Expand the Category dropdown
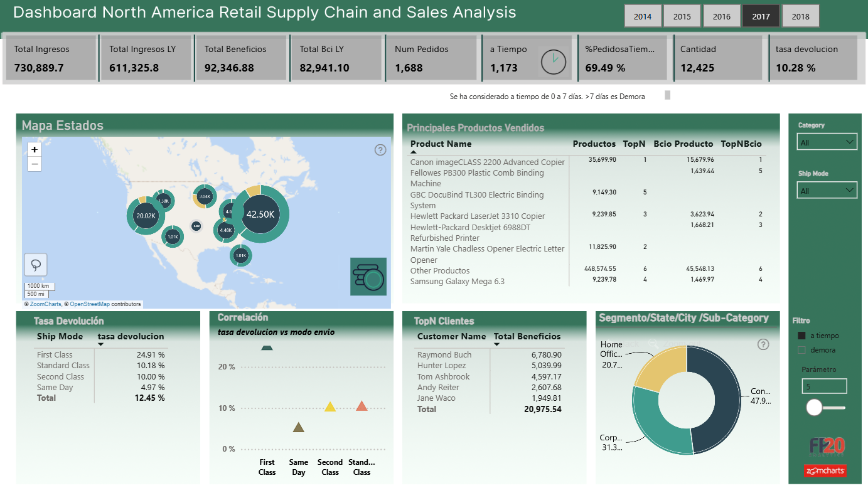 click(827, 142)
